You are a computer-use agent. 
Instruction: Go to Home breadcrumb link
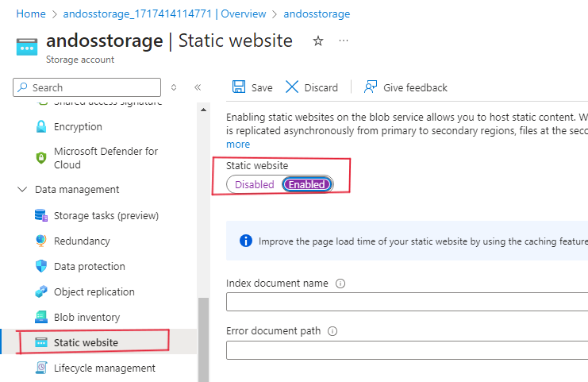click(x=31, y=14)
